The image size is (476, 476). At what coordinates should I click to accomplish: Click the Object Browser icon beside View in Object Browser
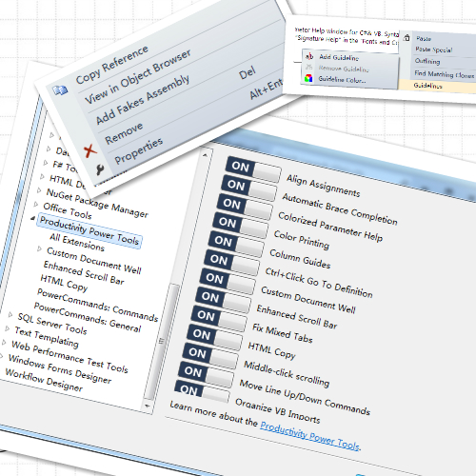tap(60, 90)
